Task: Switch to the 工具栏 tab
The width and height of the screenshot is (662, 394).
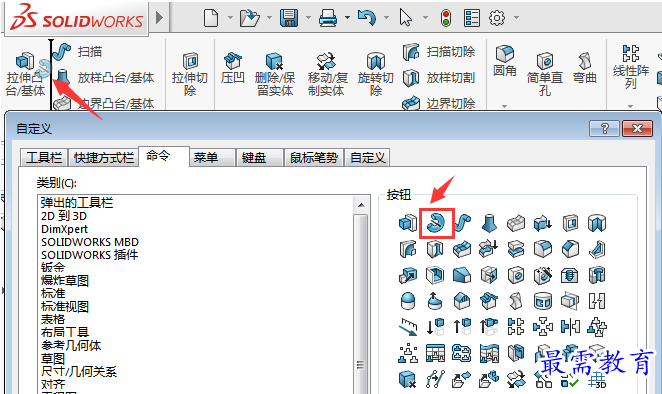Action: click(44, 158)
